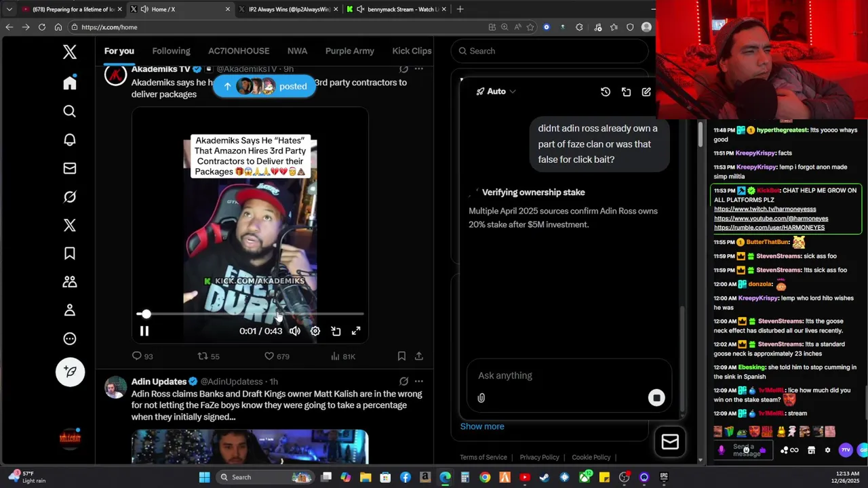Image resolution: width=868 pixels, height=488 pixels.
Task: Expand the Grok panel to full view
Action: pos(626,91)
